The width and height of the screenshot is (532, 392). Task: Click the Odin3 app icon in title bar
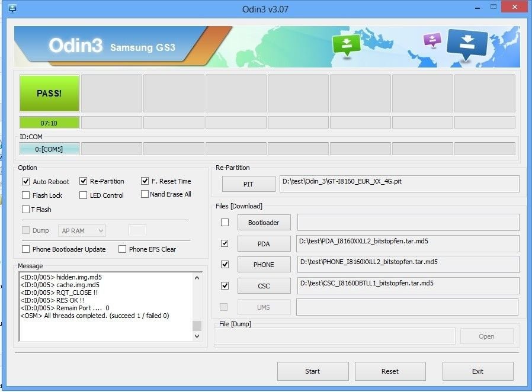(12, 8)
